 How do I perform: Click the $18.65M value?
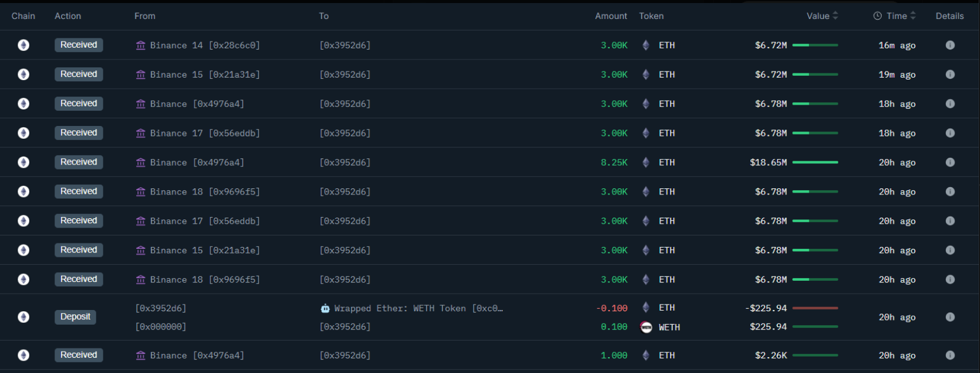click(768, 163)
